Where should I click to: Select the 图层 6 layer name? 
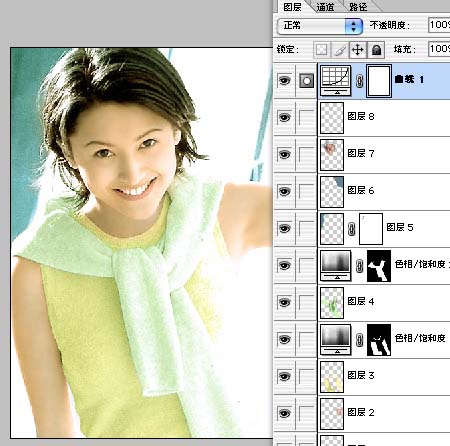point(361,190)
